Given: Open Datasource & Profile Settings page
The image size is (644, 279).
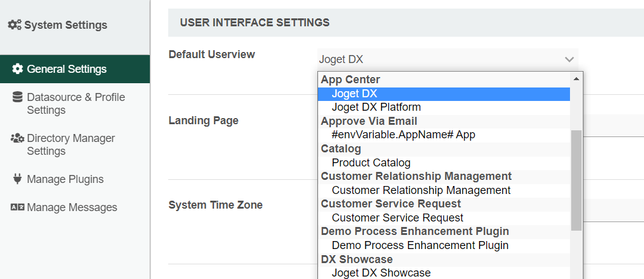Looking at the screenshot, I should click(75, 103).
